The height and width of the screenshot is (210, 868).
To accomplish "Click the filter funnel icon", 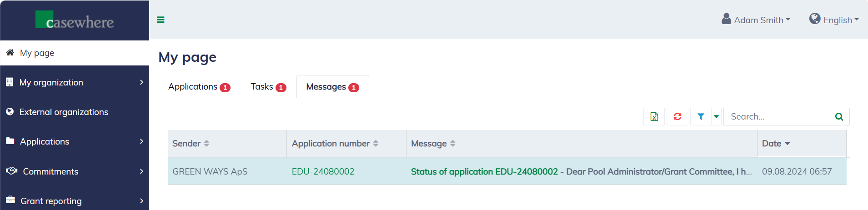I will 701,117.
